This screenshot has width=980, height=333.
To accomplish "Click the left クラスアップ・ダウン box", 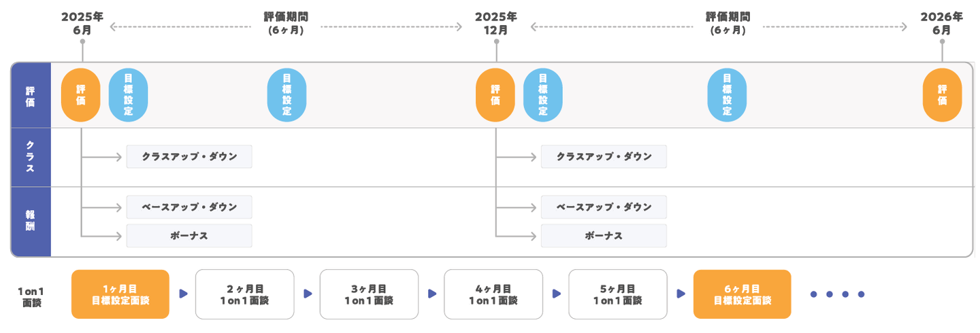I will 189,156.
